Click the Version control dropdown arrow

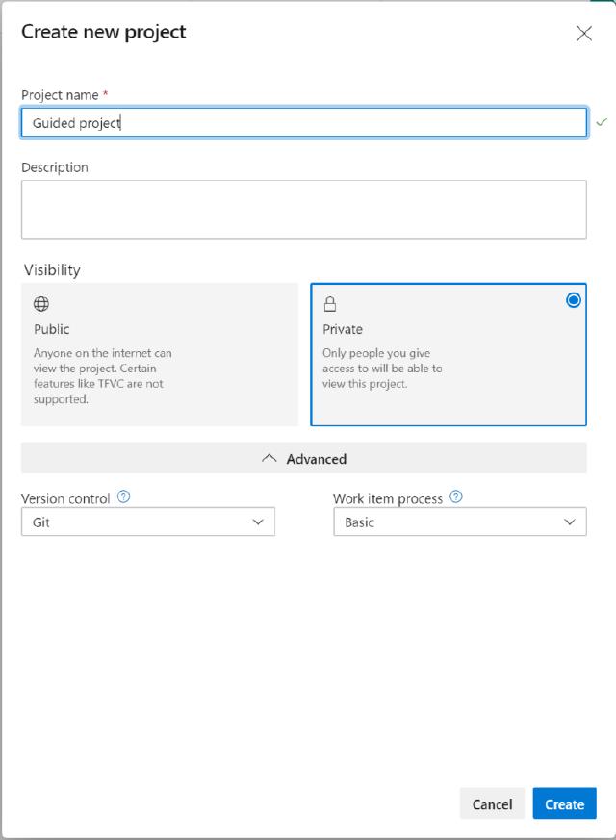258,522
